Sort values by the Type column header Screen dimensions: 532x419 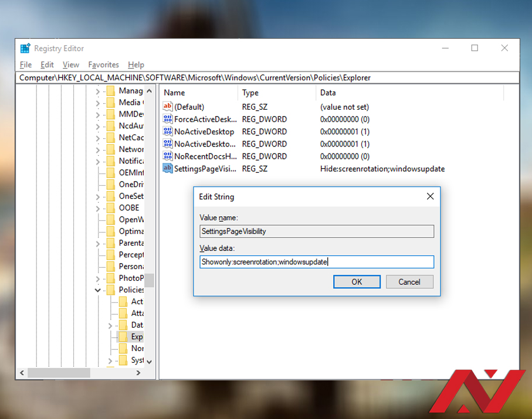coord(277,93)
